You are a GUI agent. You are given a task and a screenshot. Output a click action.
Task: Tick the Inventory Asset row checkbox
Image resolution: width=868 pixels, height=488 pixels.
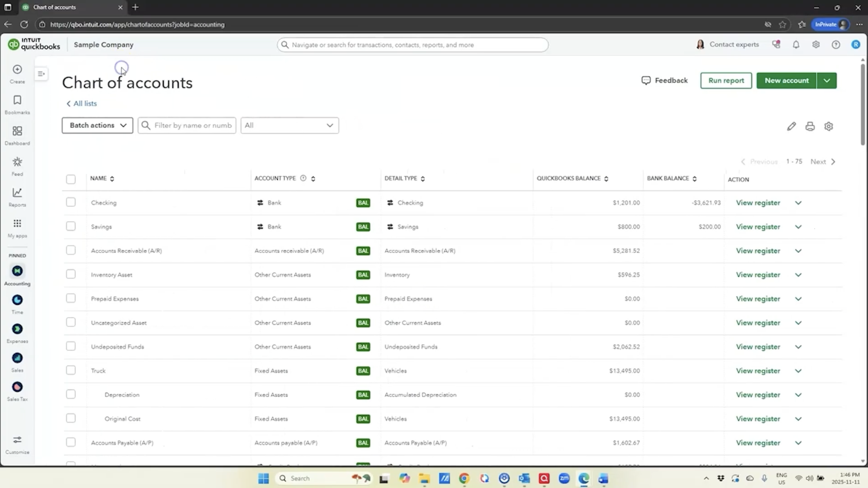71,274
